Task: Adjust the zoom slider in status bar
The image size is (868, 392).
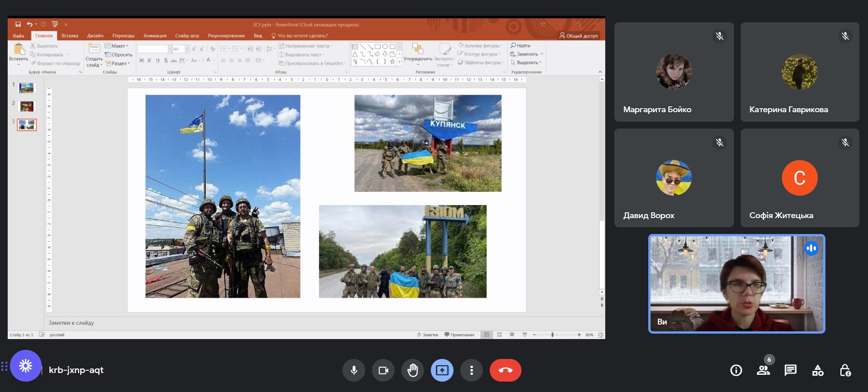Action: pos(552,335)
